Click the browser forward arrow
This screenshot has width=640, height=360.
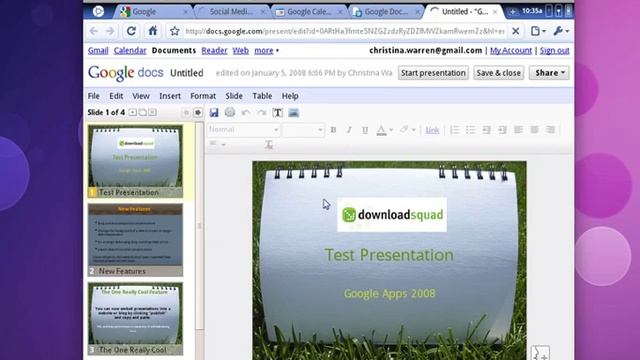pyautogui.click(x=110, y=31)
